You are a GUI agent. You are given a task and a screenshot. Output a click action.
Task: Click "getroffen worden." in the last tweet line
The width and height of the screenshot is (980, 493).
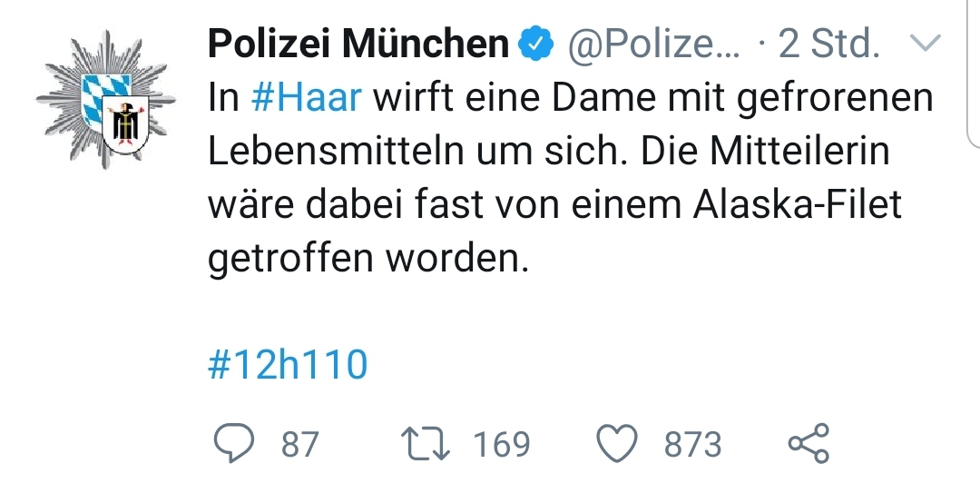368,260
